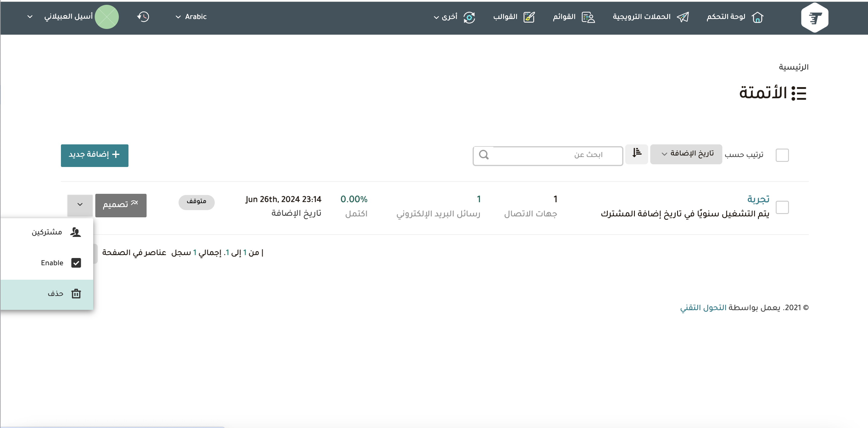Click the history clock icon
This screenshot has height=428, width=868.
(x=143, y=17)
